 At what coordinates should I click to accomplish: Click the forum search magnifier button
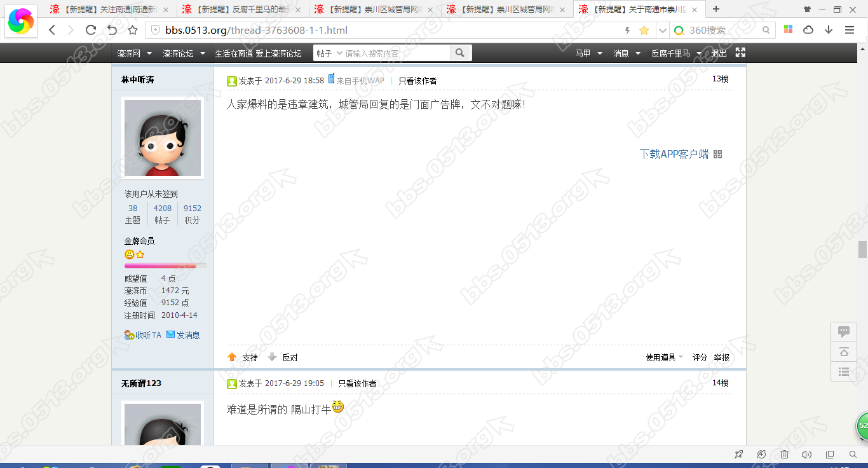(x=461, y=53)
